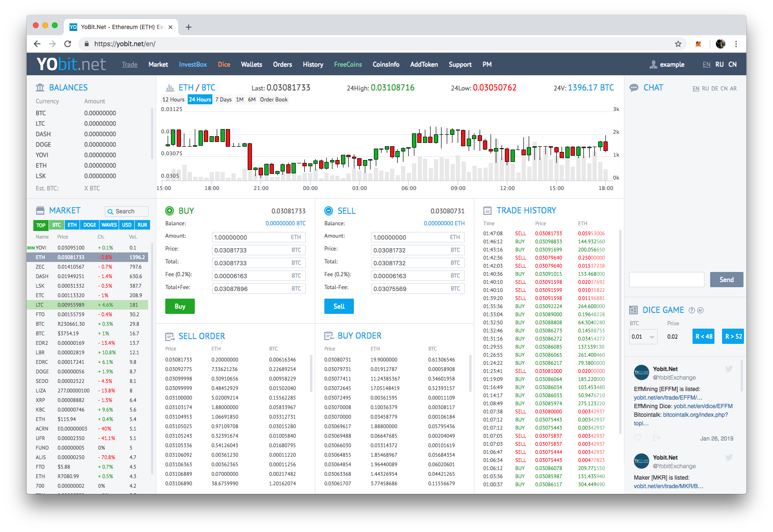The width and height of the screenshot is (773, 532).
Task: Open Dice Game help question icon
Action: coord(692,310)
